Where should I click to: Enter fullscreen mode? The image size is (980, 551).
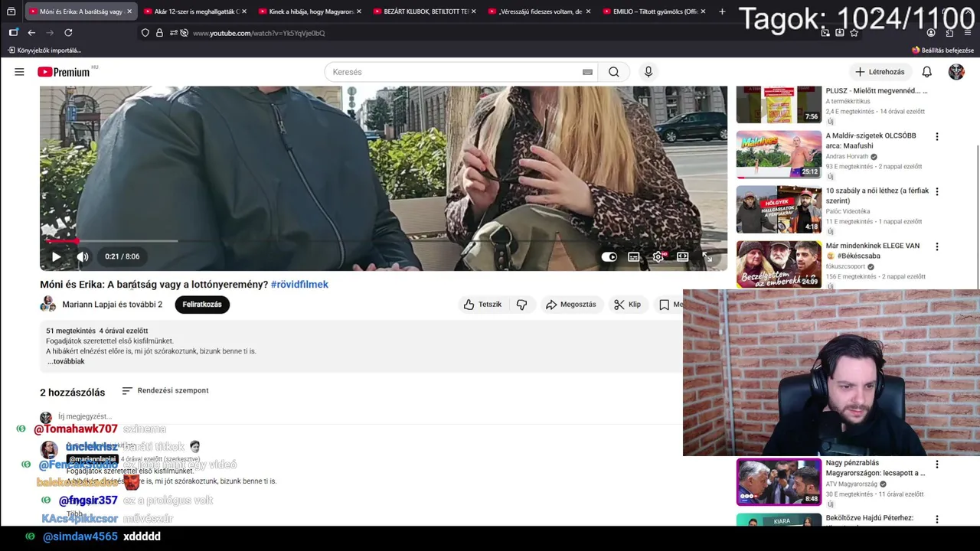(x=707, y=256)
